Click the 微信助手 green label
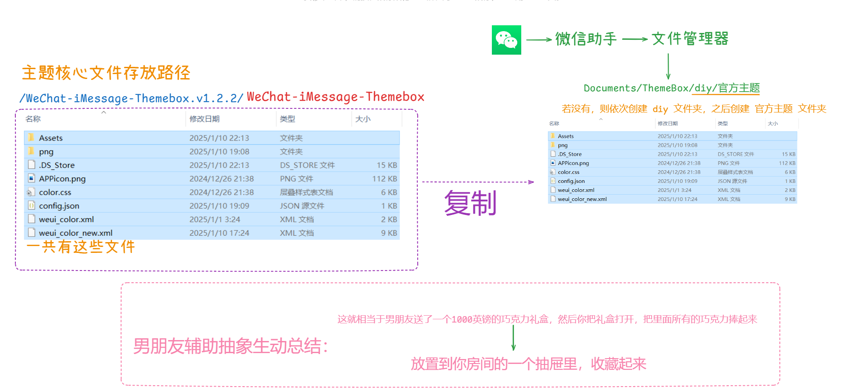 pyautogui.click(x=586, y=39)
